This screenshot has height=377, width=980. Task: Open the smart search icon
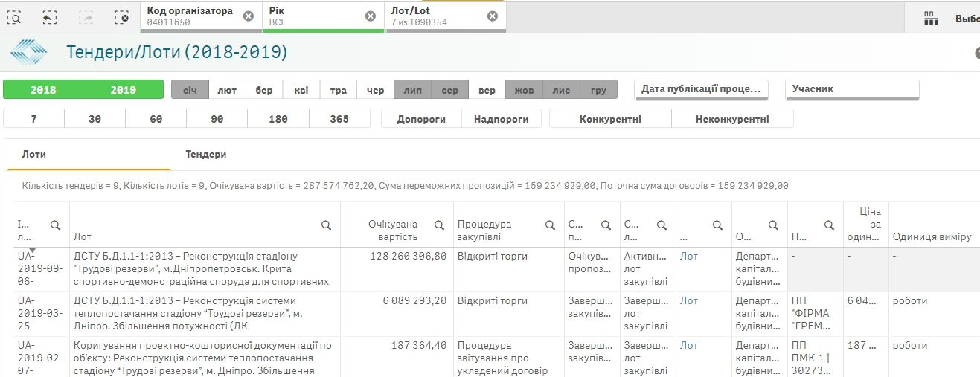pyautogui.click(x=14, y=17)
